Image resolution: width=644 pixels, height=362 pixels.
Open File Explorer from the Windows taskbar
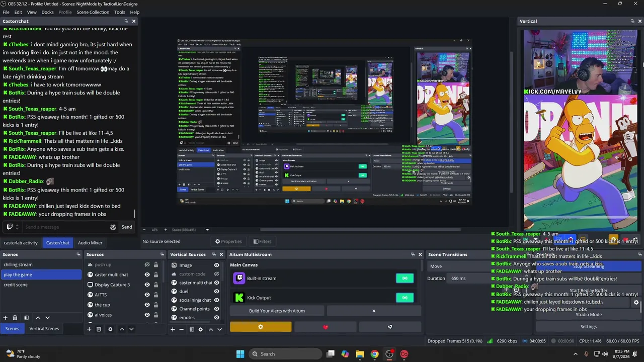point(360,354)
